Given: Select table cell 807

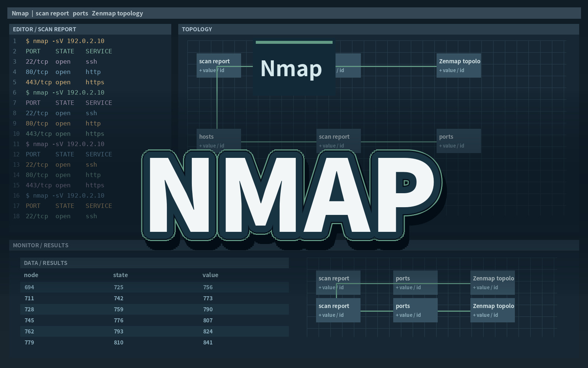Looking at the screenshot, I should tap(208, 320).
